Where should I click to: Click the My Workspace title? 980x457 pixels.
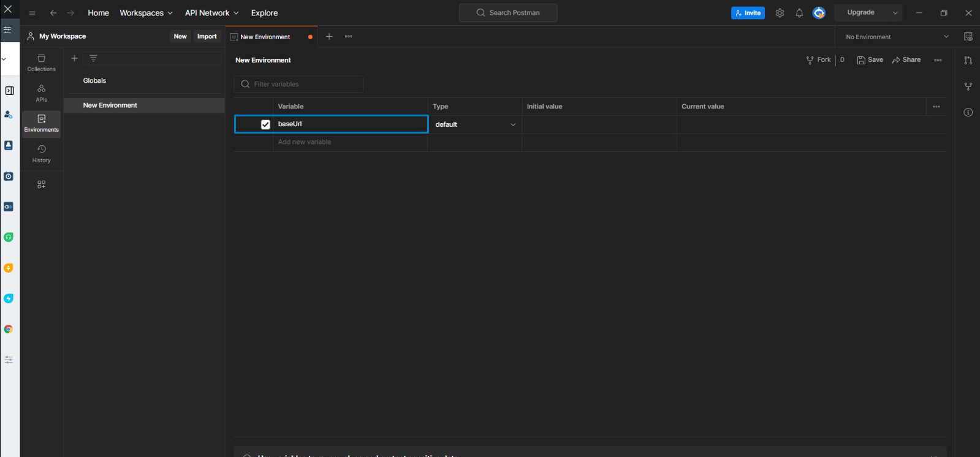[63, 37]
